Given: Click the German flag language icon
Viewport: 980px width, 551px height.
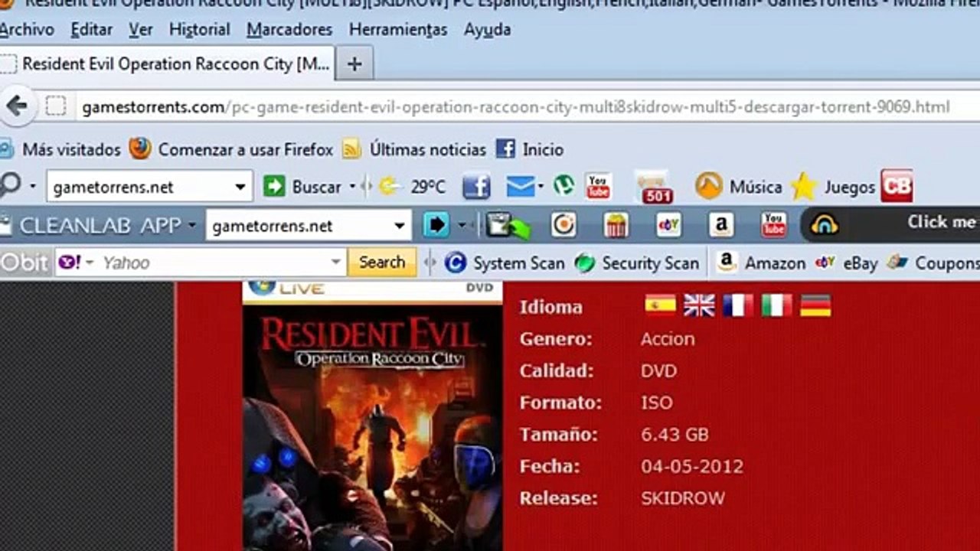Looking at the screenshot, I should (815, 305).
